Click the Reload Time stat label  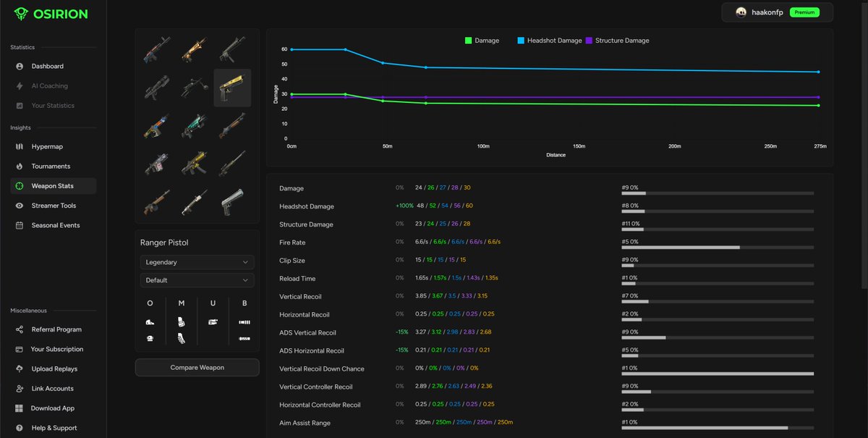point(299,278)
